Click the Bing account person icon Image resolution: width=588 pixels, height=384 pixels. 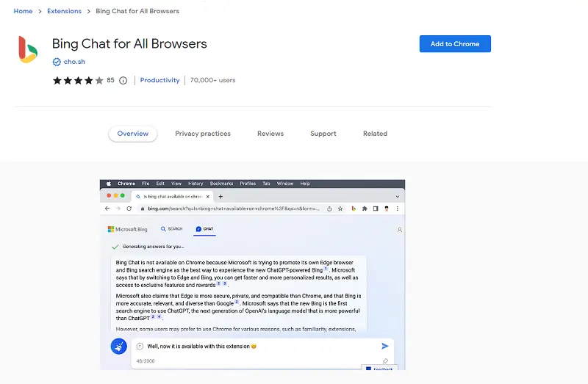point(400,230)
